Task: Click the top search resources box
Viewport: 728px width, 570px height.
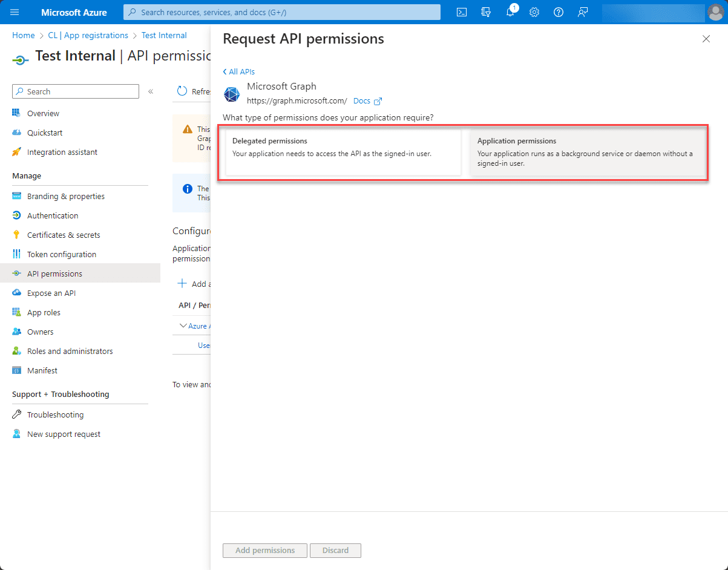Action: pos(282,12)
